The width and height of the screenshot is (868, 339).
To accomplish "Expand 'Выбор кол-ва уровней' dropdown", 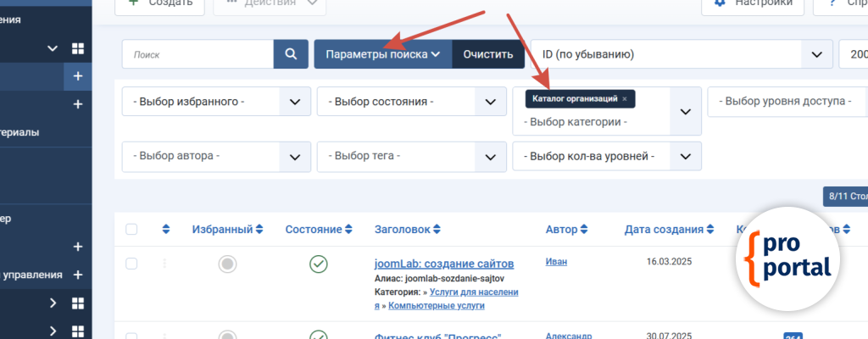I will click(x=607, y=156).
